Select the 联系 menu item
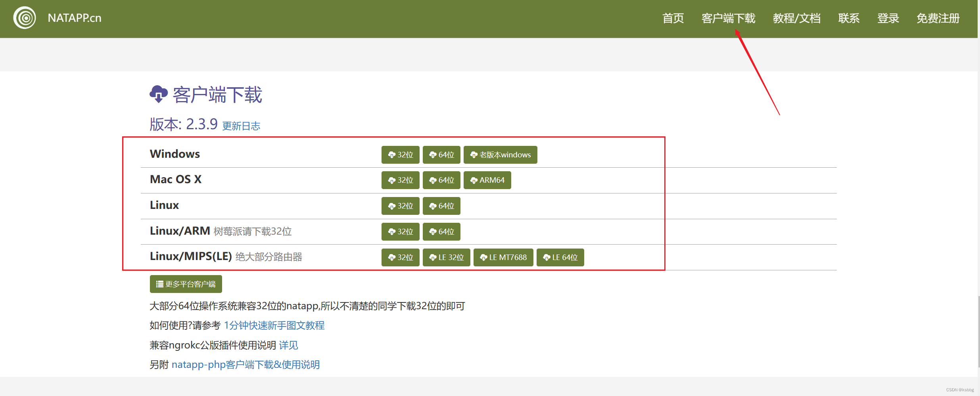Viewport: 980px width, 396px height. pyautogui.click(x=849, y=18)
